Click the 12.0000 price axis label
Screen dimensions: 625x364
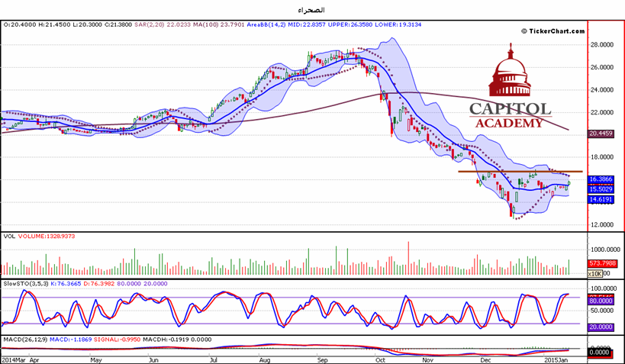coord(602,224)
